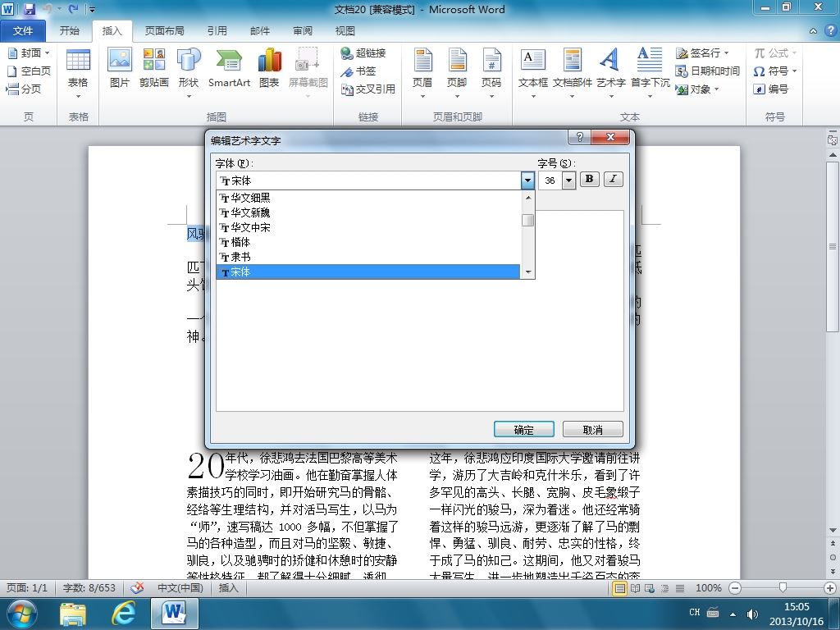Image resolution: width=840 pixels, height=630 pixels.
Task: Insert a page break (分页)
Action: point(24,89)
